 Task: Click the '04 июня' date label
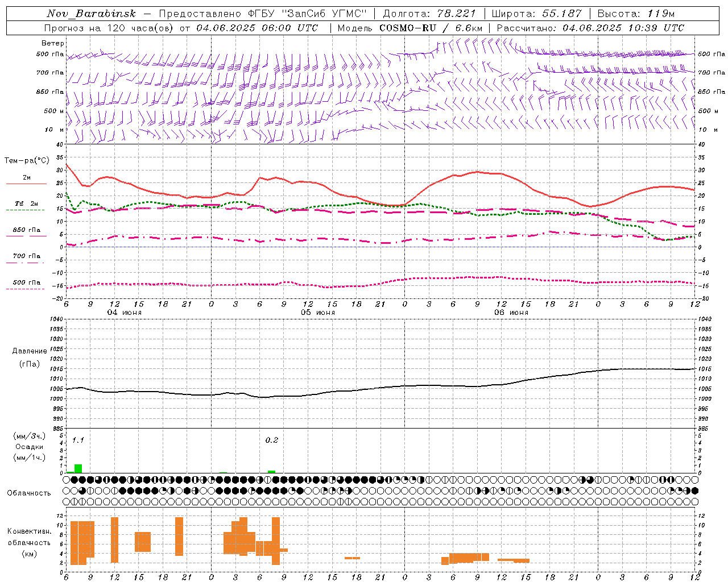(x=125, y=313)
